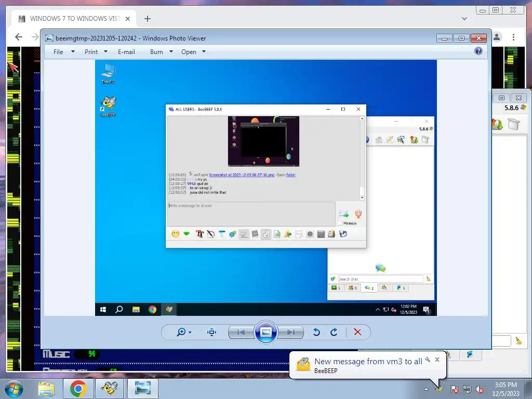532x399 pixels.
Task: Click Photo Viewer taskbar button
Action: [143, 389]
